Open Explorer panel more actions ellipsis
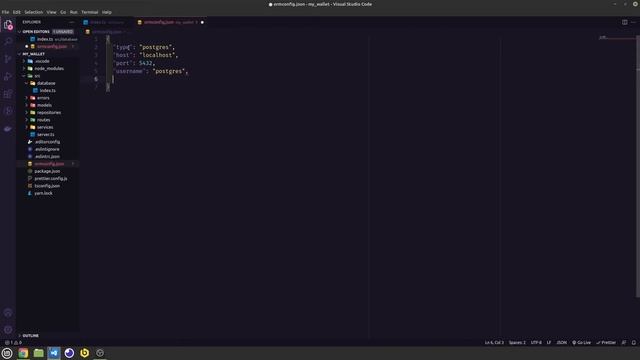The width and height of the screenshot is (640, 360). point(72,22)
